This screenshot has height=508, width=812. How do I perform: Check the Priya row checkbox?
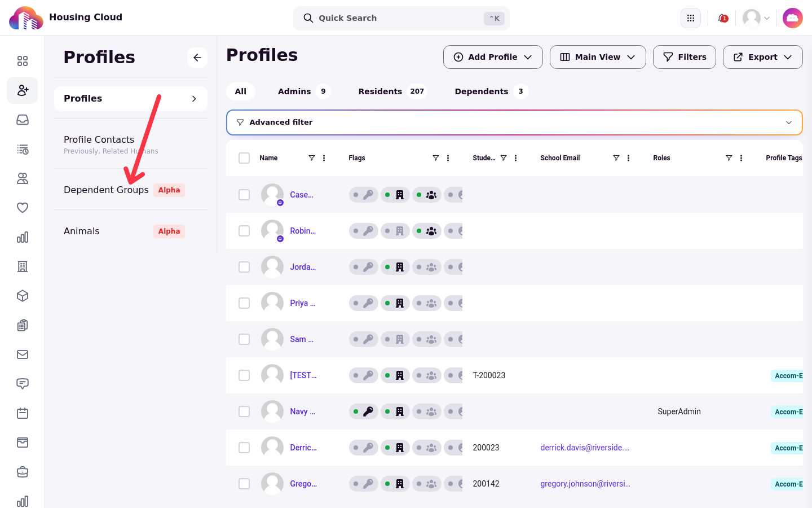tap(244, 303)
